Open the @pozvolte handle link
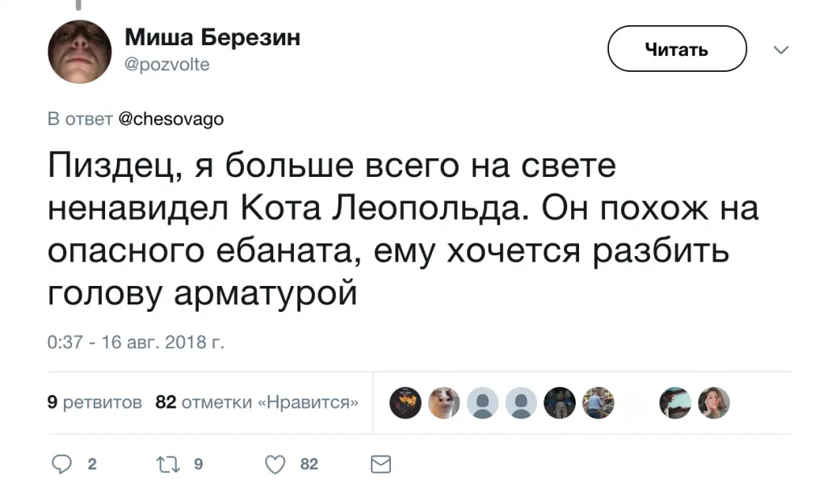827x504 pixels. click(167, 65)
